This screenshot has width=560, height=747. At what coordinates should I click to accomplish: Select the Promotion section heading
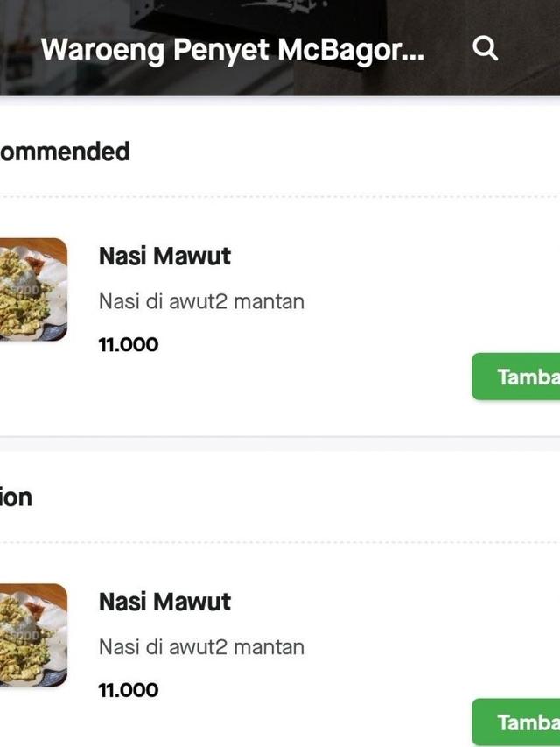click(x=15, y=497)
